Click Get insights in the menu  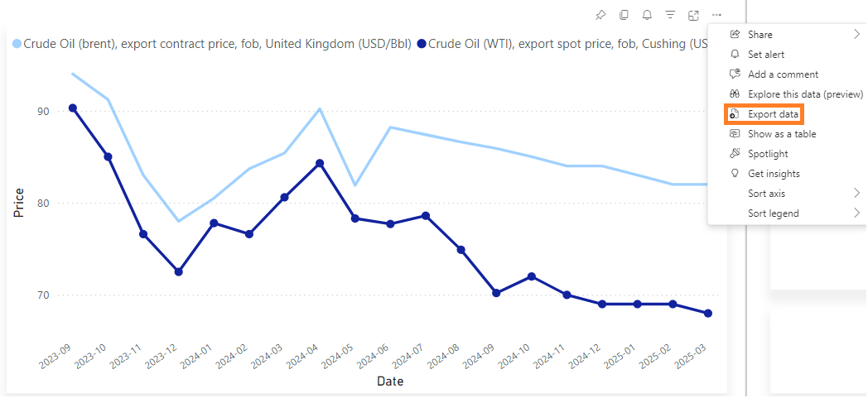coord(774,174)
